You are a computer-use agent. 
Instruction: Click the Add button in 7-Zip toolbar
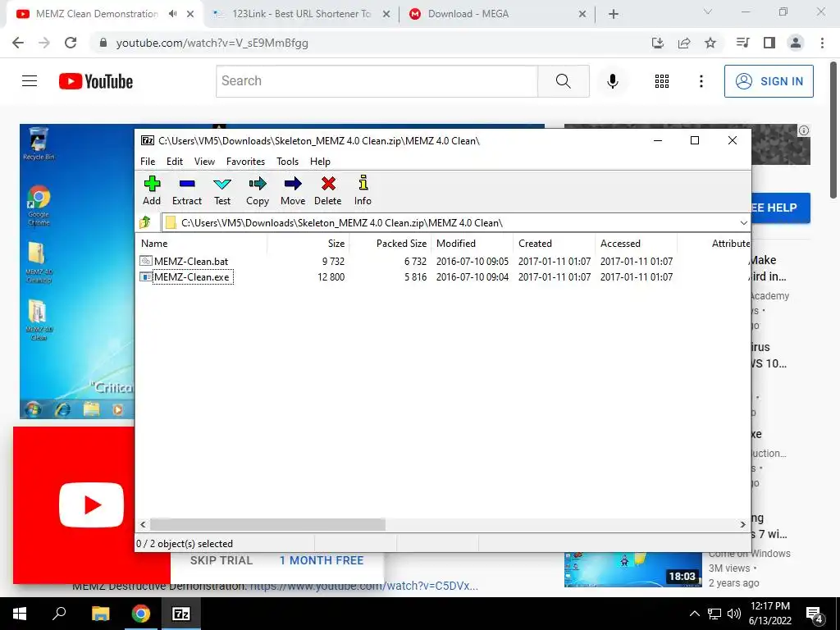(x=152, y=190)
